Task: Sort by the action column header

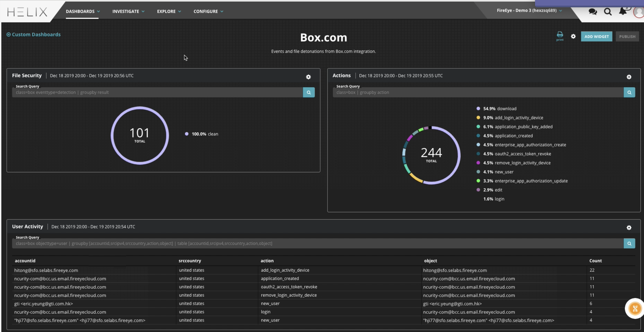Action: click(267, 261)
